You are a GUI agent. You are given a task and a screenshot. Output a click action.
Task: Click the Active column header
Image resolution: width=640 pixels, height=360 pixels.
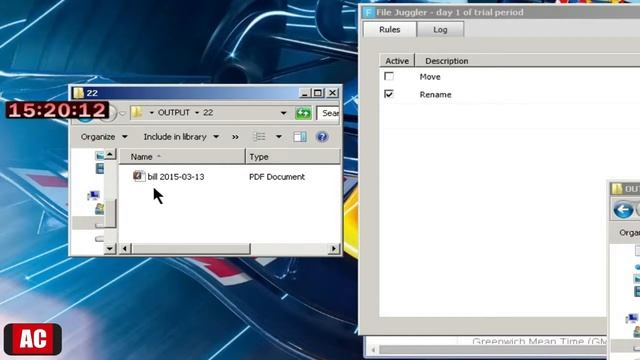pyautogui.click(x=397, y=61)
